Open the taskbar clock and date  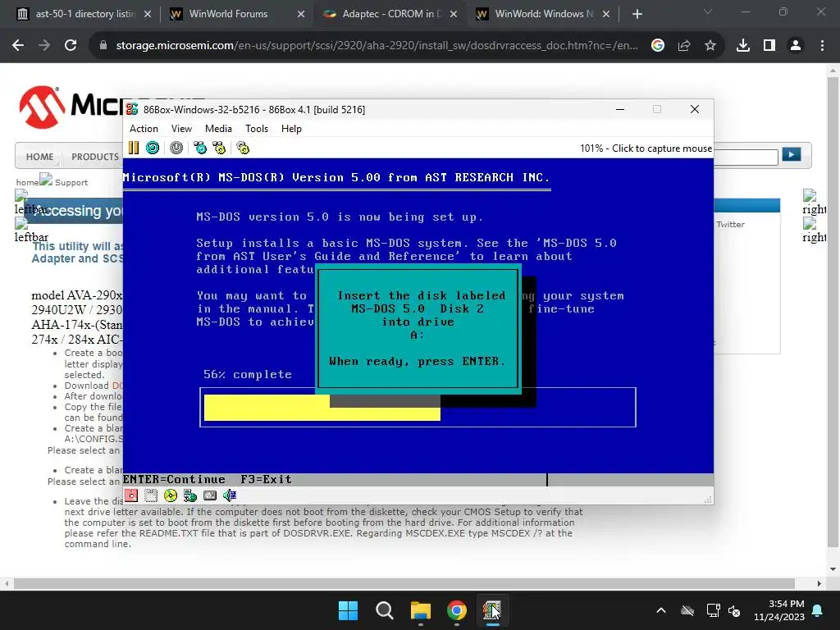(779, 610)
